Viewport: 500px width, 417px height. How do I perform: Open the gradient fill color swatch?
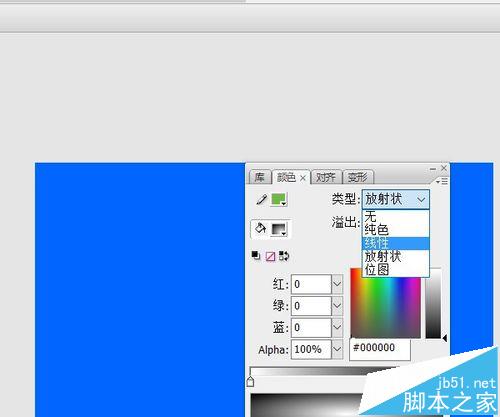pyautogui.click(x=279, y=229)
